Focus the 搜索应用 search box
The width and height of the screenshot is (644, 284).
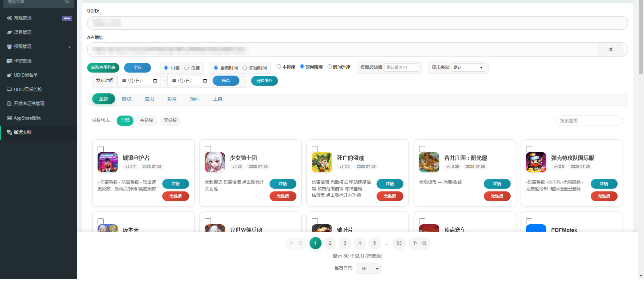(x=589, y=121)
